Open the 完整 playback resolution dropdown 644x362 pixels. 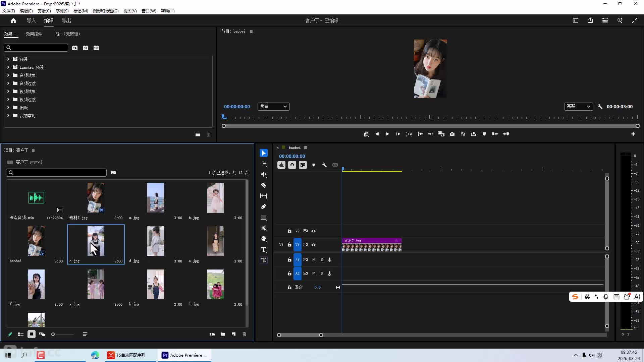579,107
